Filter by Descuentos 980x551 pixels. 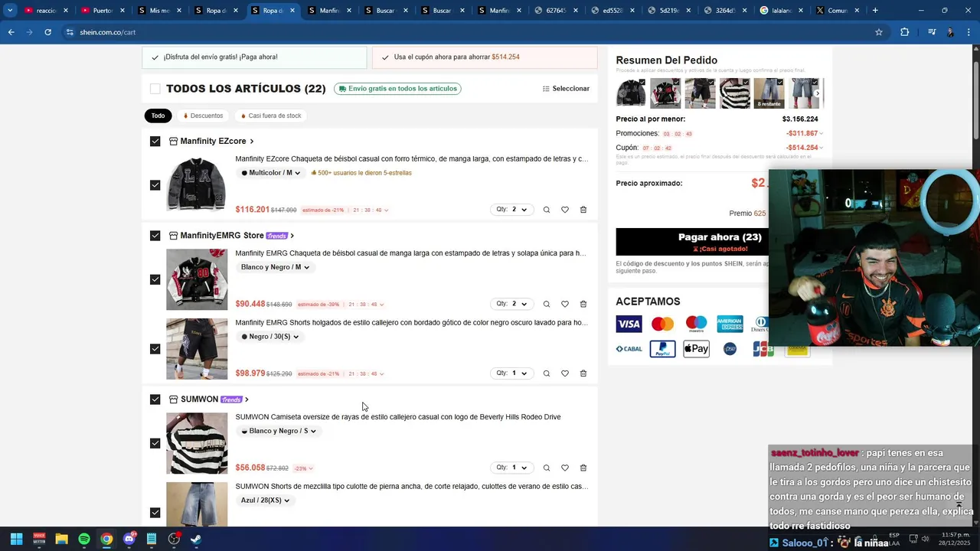(x=203, y=116)
